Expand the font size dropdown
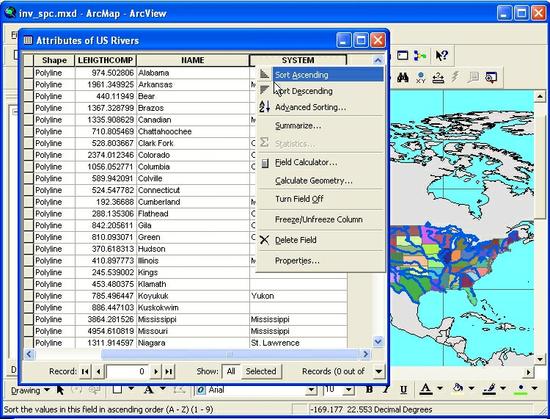 348,390
